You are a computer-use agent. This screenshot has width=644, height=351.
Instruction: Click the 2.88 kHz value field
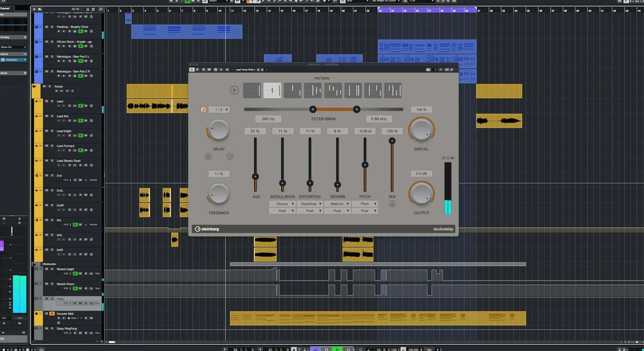tap(379, 119)
